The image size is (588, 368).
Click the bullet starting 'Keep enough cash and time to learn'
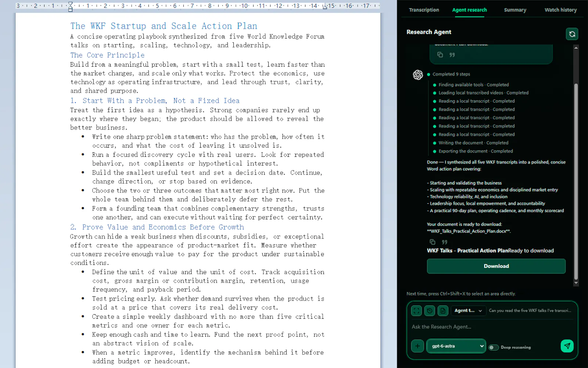point(208,339)
